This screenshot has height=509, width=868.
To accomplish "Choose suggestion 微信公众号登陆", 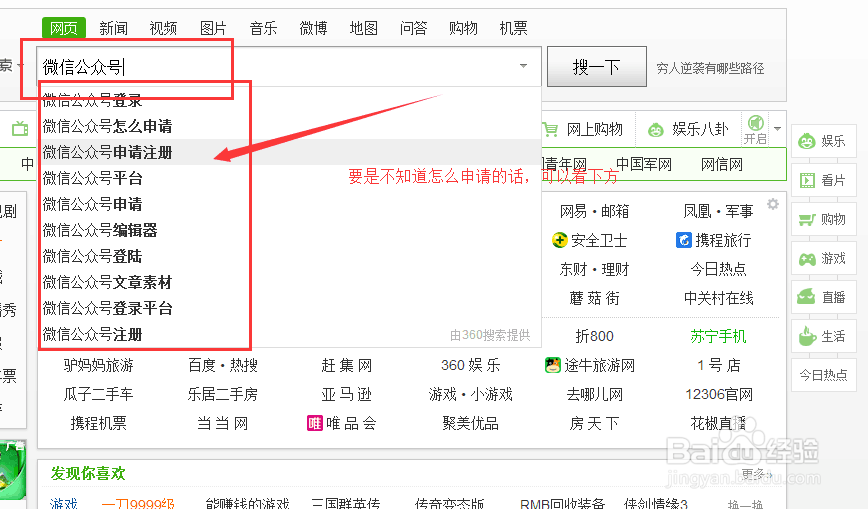I will [290, 256].
